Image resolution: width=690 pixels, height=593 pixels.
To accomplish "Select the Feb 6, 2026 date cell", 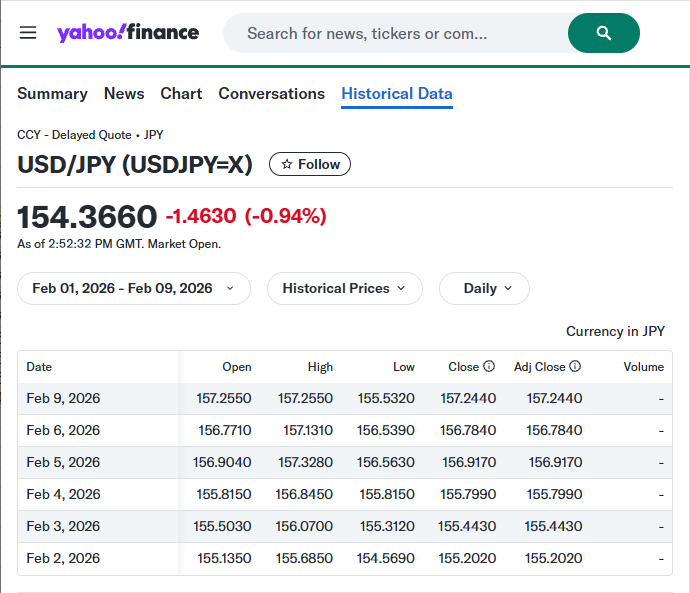I will click(x=63, y=430).
